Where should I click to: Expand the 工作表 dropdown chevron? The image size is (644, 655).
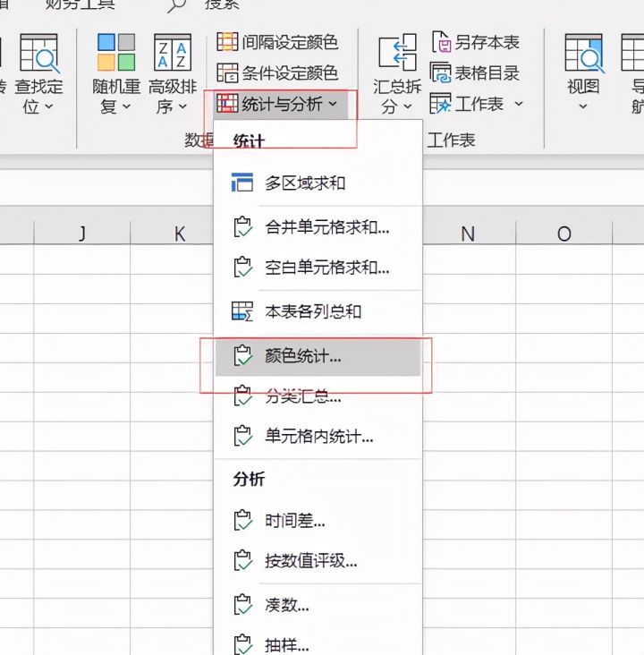pos(519,103)
